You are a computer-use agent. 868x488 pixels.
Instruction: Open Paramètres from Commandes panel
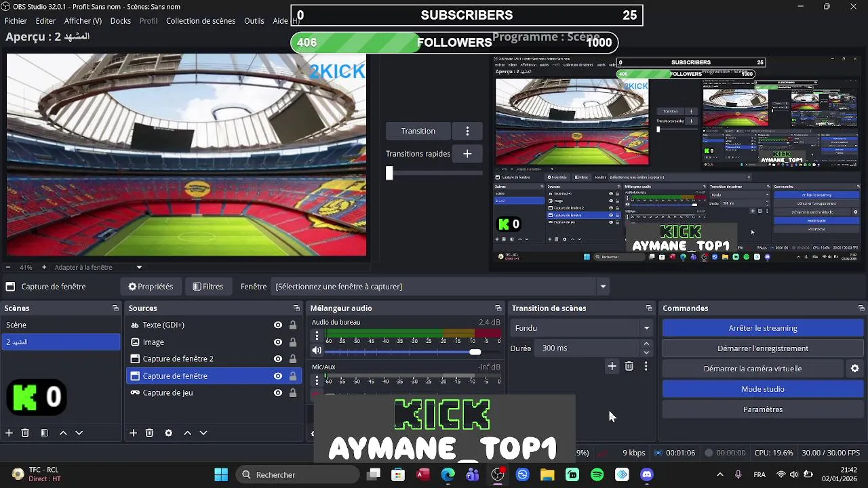click(763, 409)
